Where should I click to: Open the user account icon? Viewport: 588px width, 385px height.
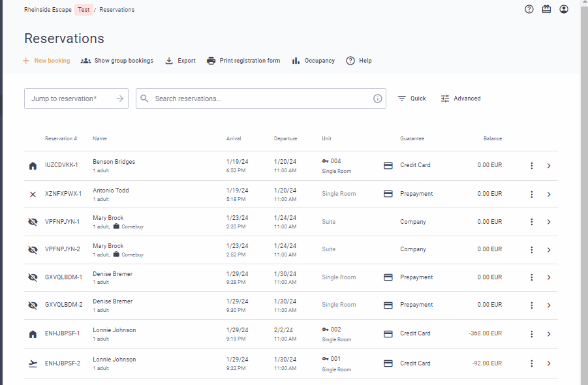click(x=564, y=9)
